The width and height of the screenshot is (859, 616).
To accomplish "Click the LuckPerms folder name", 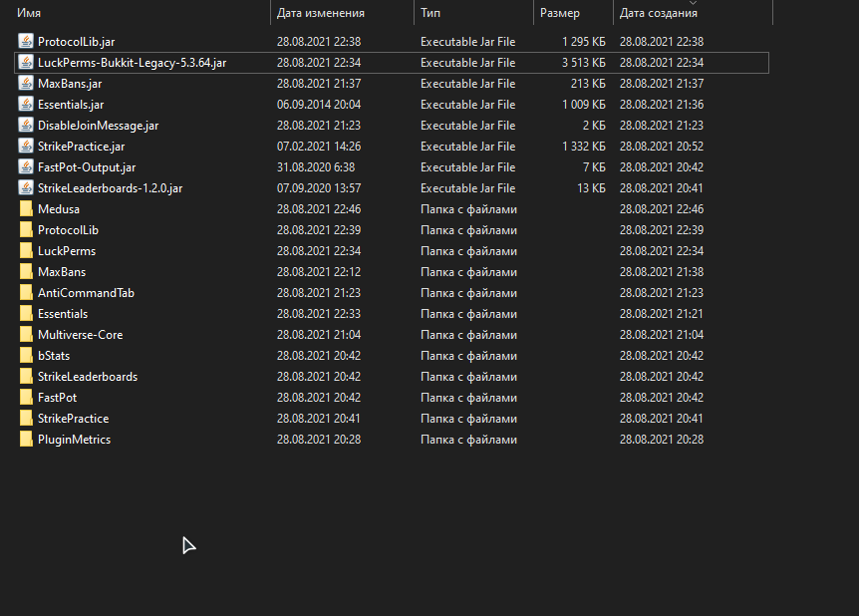I will (x=67, y=251).
